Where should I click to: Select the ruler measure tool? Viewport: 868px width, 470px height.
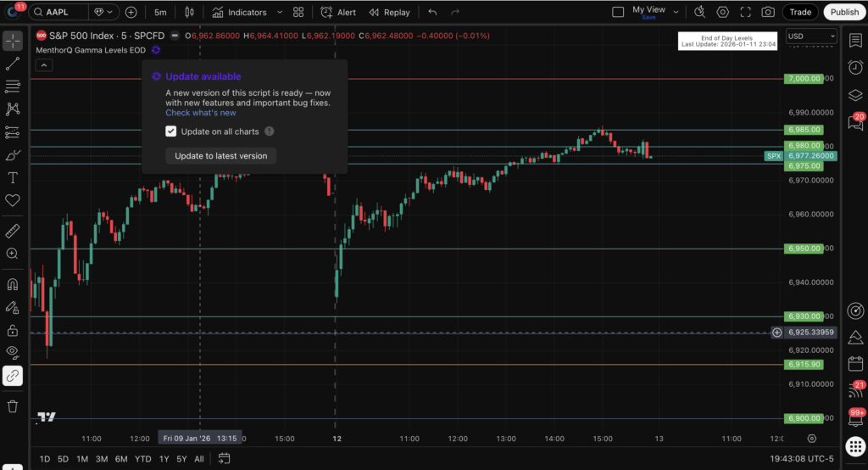coord(13,231)
